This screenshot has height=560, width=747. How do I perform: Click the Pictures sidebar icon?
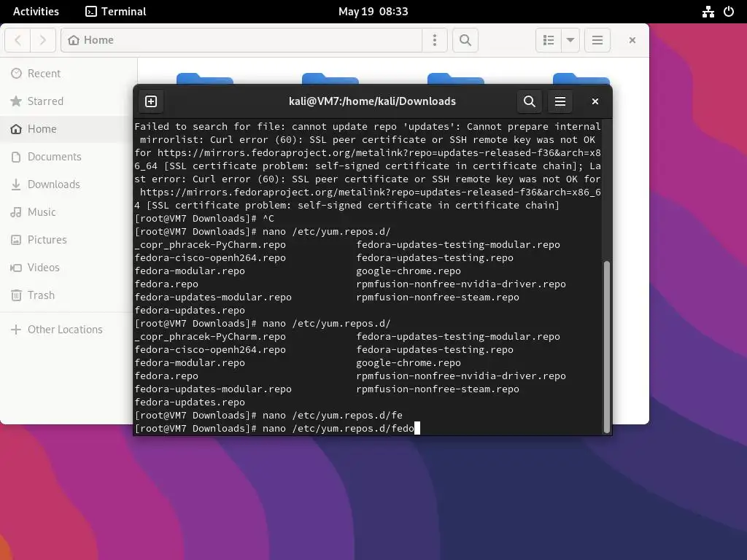(16, 239)
